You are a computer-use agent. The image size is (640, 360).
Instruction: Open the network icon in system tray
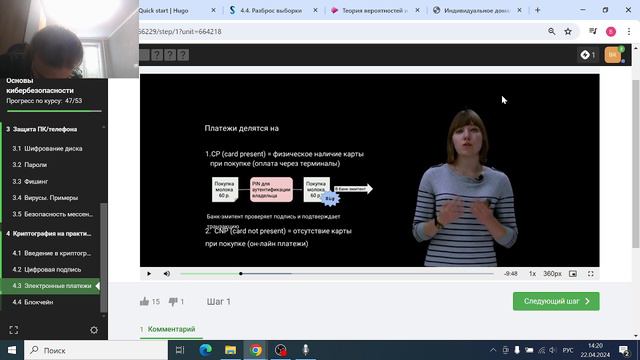click(542, 350)
